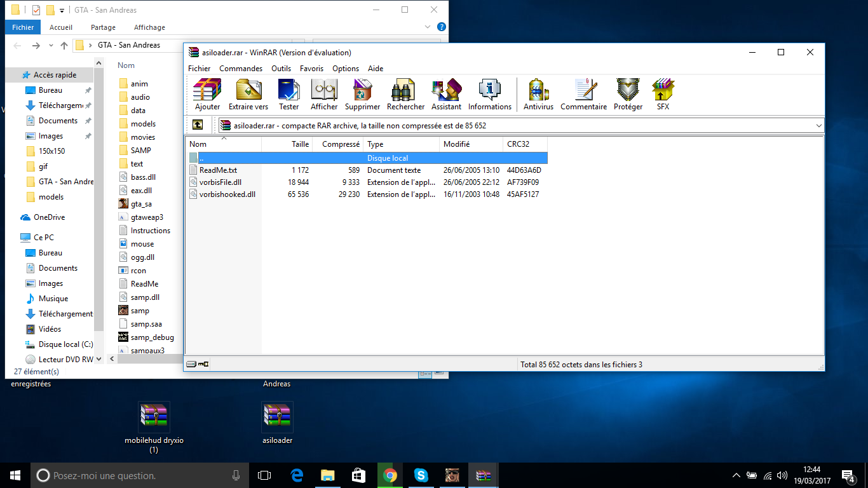Expand the WinRAR archive path dropdown
This screenshot has height=488, width=868.
818,126
